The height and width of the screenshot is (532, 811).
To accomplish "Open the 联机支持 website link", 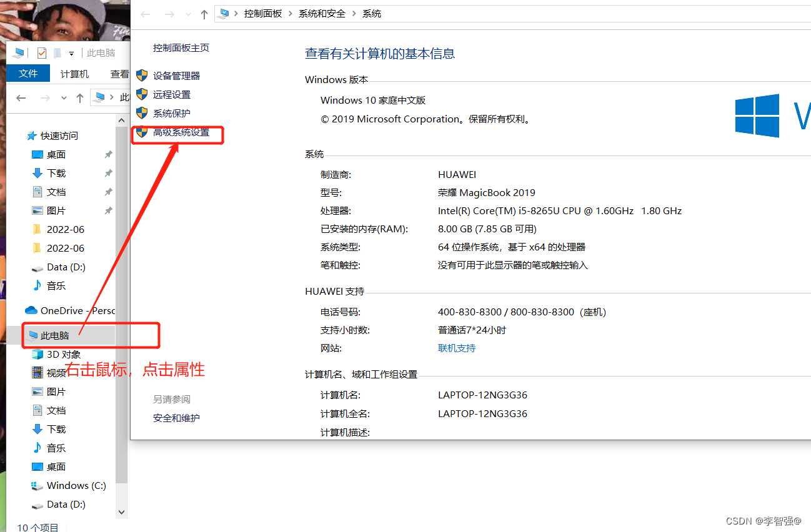I will click(457, 348).
